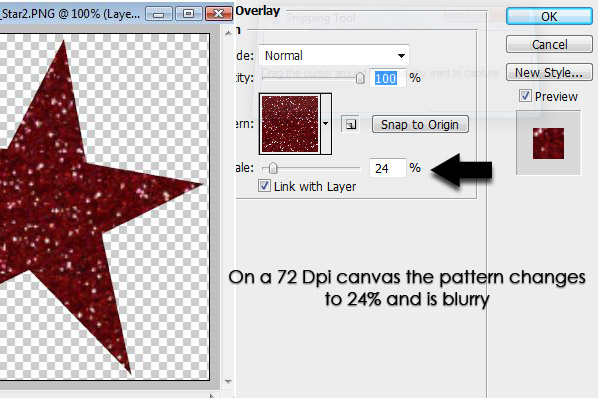Open the pattern picker dropdown arrow

tap(326, 124)
